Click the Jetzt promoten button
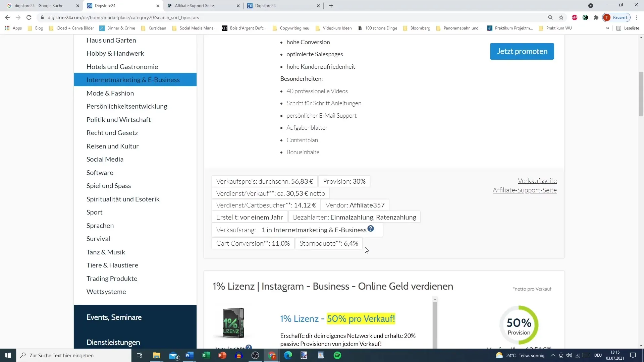The image size is (644, 362). click(522, 51)
